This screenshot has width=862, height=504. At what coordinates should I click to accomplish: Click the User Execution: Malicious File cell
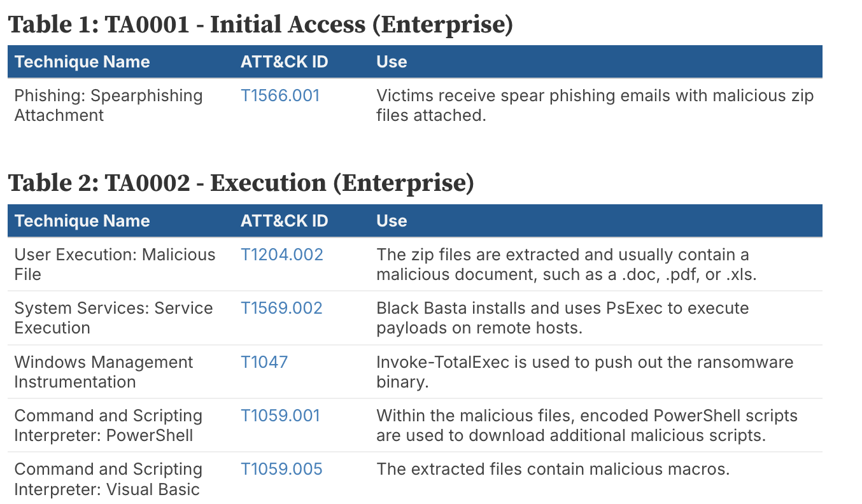point(115,264)
